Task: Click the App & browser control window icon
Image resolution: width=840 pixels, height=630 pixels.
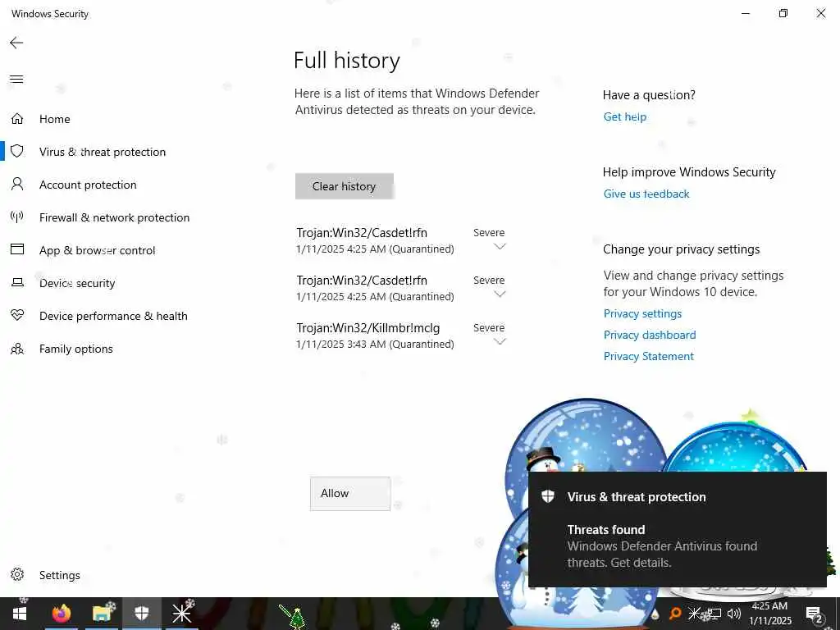Action: click(x=17, y=249)
